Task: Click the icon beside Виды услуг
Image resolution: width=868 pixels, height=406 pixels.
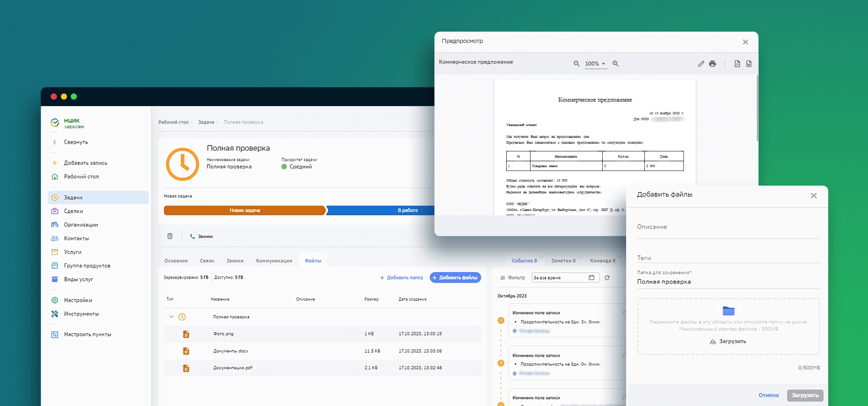Action: point(55,279)
